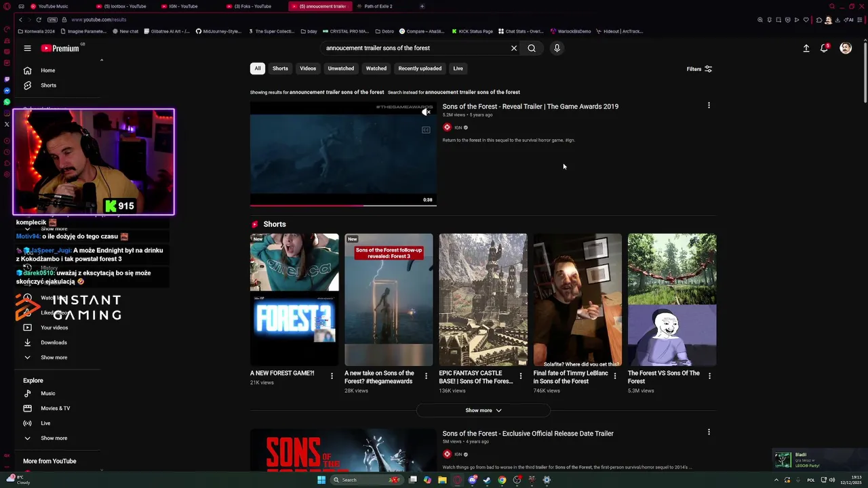Image resolution: width=868 pixels, height=488 pixels.
Task: Open options for the Release Date Trailer result
Action: point(709,432)
